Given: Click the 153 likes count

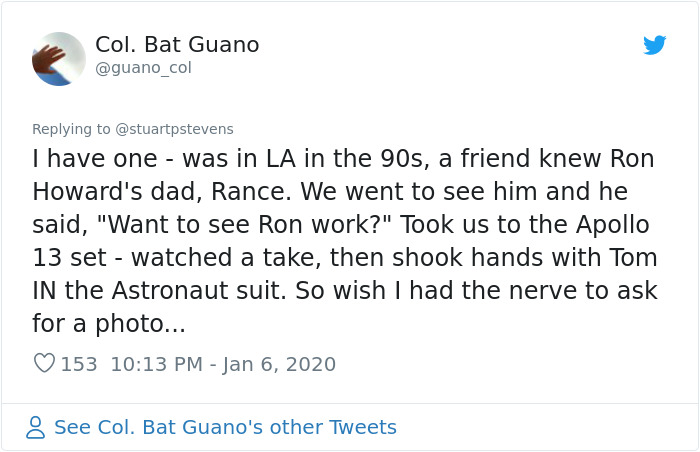Looking at the screenshot, I should 79,364.
